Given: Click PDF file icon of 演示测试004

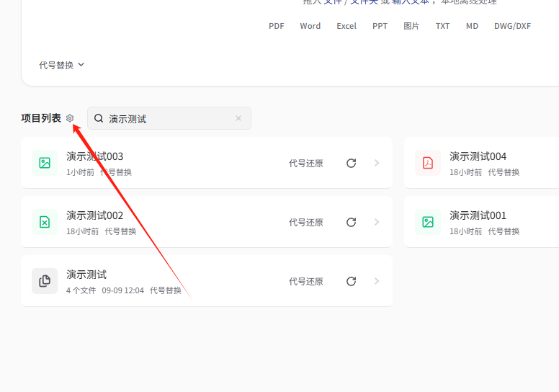Looking at the screenshot, I should point(428,163).
